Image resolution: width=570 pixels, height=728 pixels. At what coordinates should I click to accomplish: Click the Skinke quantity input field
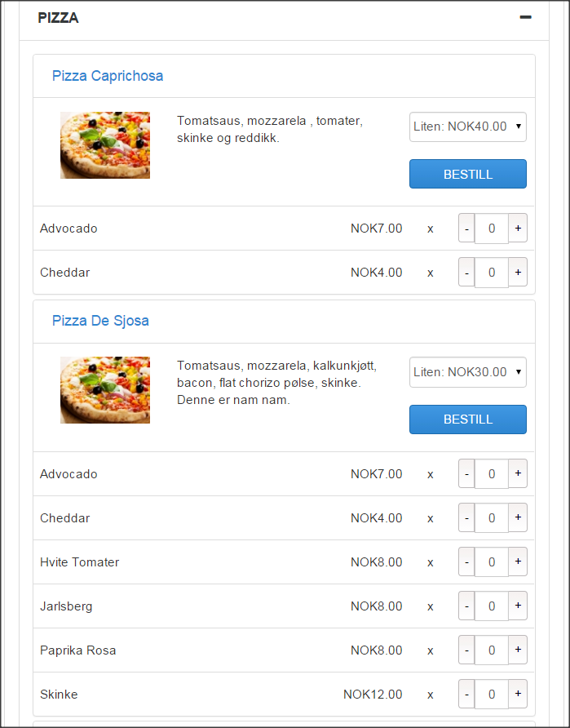(492, 694)
